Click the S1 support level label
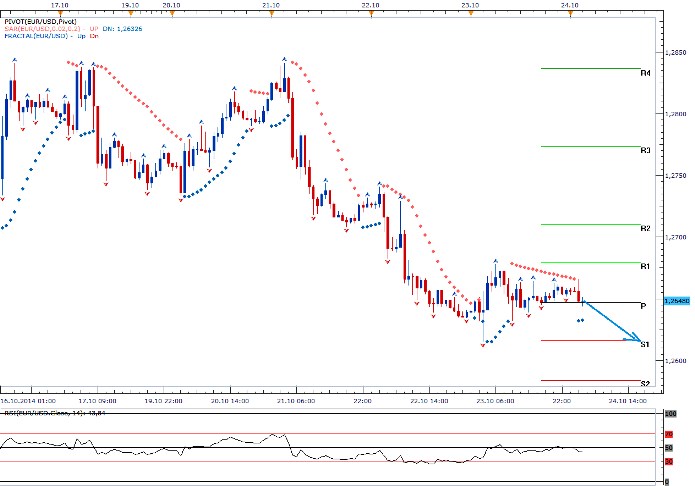 (646, 345)
